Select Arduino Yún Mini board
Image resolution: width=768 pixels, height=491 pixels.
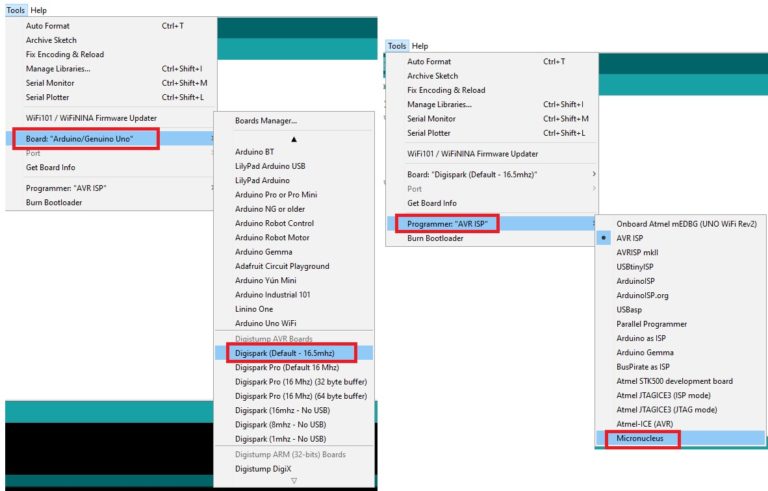[x=294, y=280]
